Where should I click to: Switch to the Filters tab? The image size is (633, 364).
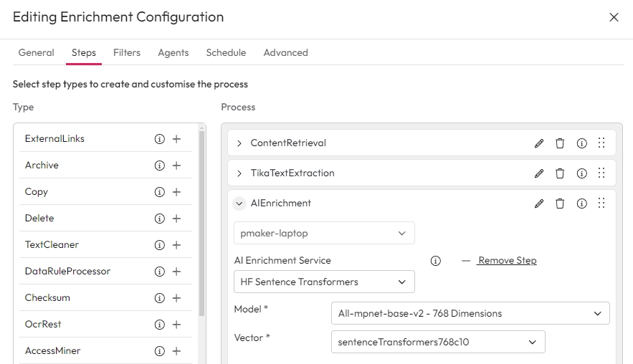(x=127, y=52)
